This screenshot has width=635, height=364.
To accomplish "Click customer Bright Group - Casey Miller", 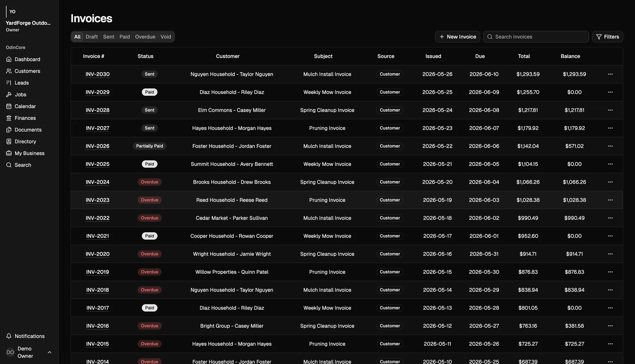I will [x=232, y=326].
